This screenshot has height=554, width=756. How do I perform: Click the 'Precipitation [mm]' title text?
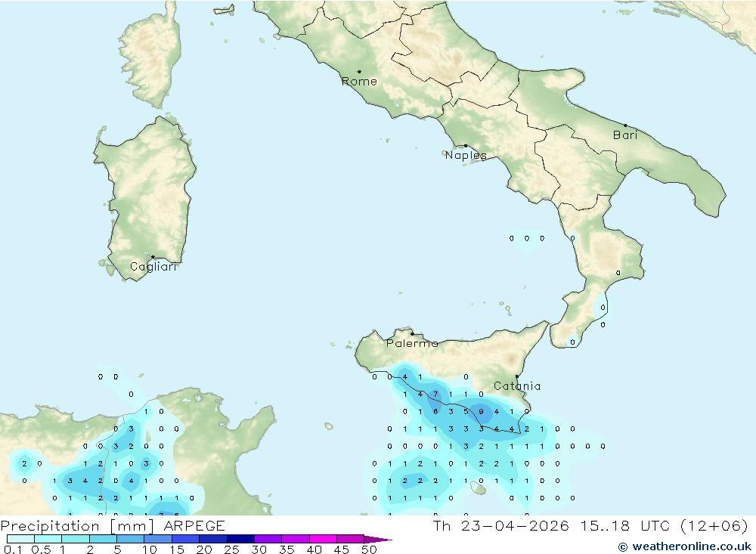77,525
